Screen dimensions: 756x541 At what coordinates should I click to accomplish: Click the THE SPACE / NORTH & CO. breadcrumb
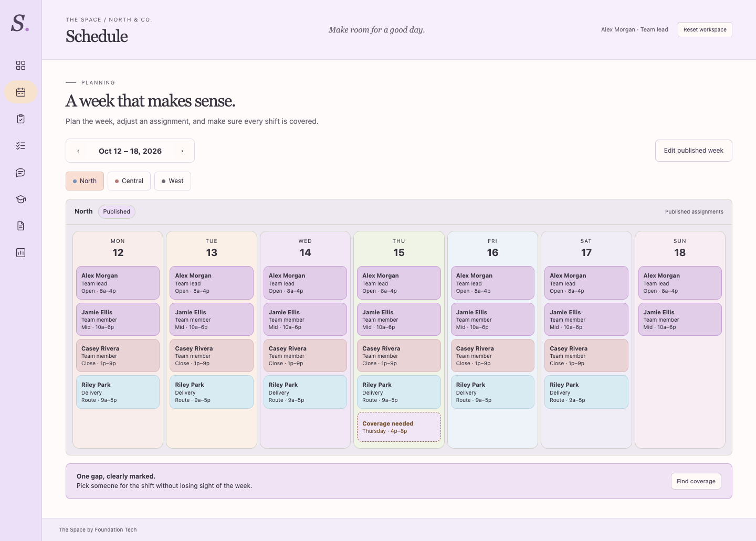pos(109,20)
